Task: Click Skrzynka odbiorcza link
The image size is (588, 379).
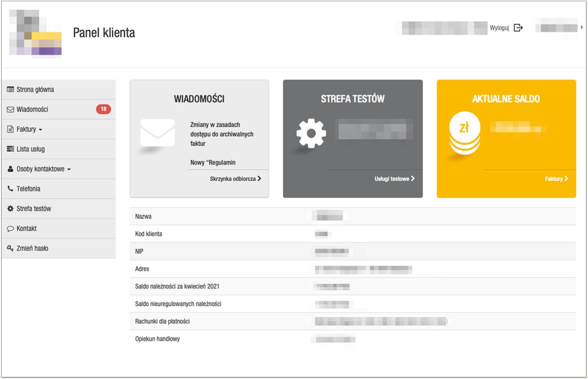Action: coord(233,179)
